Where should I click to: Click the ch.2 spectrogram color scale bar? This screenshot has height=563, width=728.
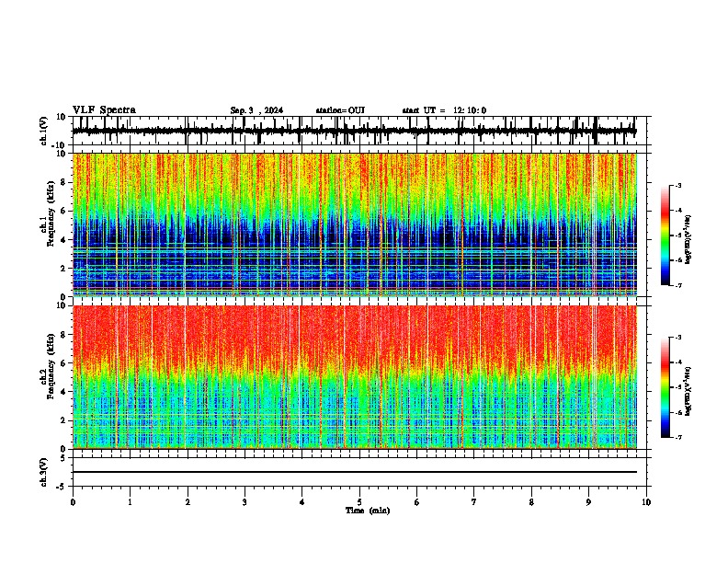pos(665,387)
